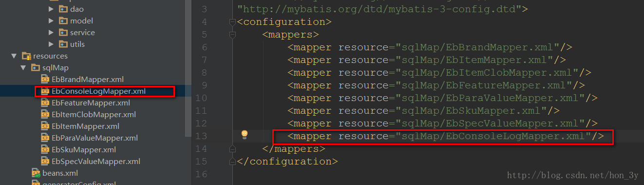Select the resources folder label
The image size is (644, 185).
[x=50, y=56]
